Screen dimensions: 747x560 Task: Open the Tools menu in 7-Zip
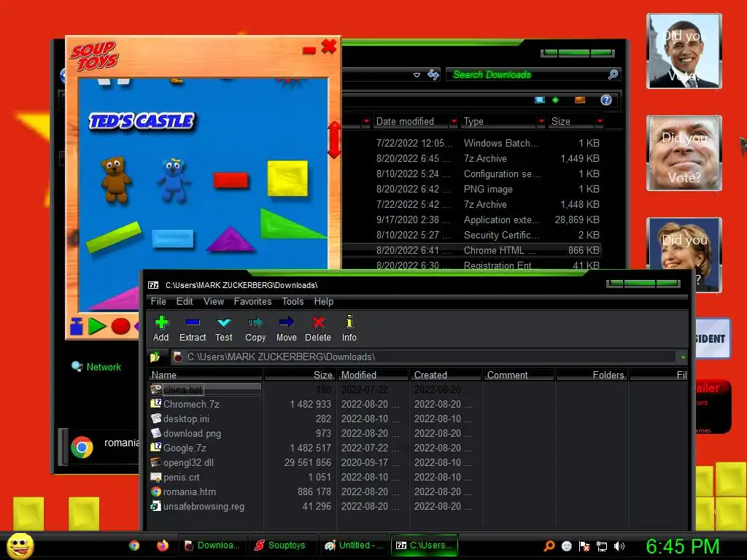pos(293,301)
